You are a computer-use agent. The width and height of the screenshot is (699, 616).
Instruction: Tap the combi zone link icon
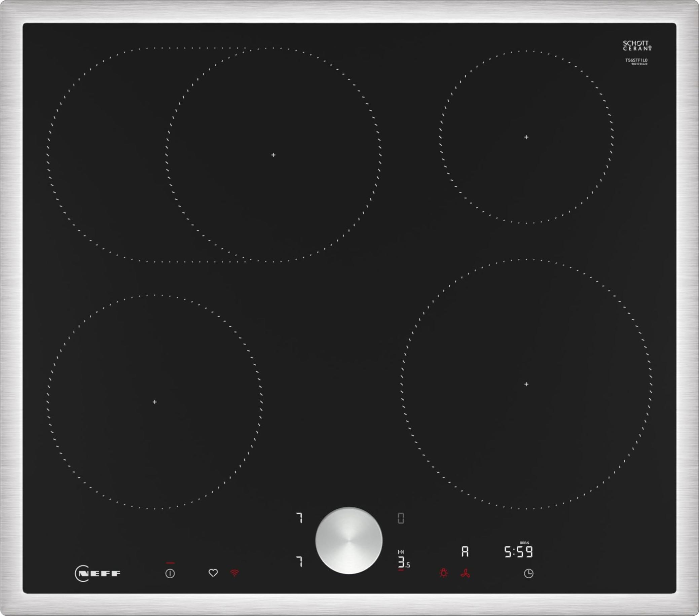pos(401,552)
